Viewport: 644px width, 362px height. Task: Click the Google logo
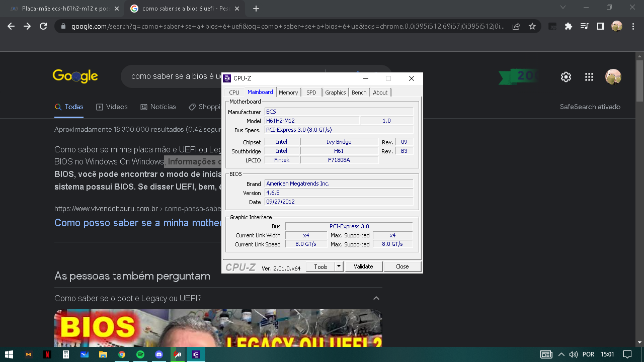(x=75, y=76)
